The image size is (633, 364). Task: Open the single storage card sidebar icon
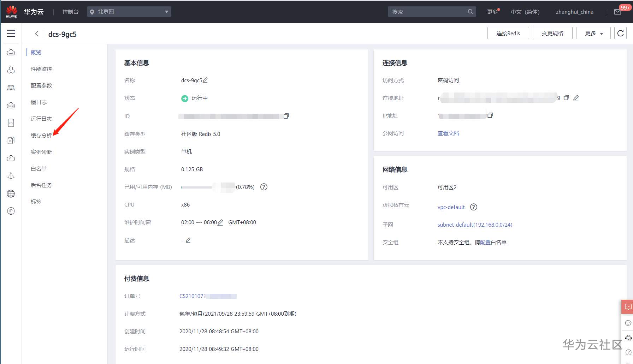pyautogui.click(x=11, y=123)
